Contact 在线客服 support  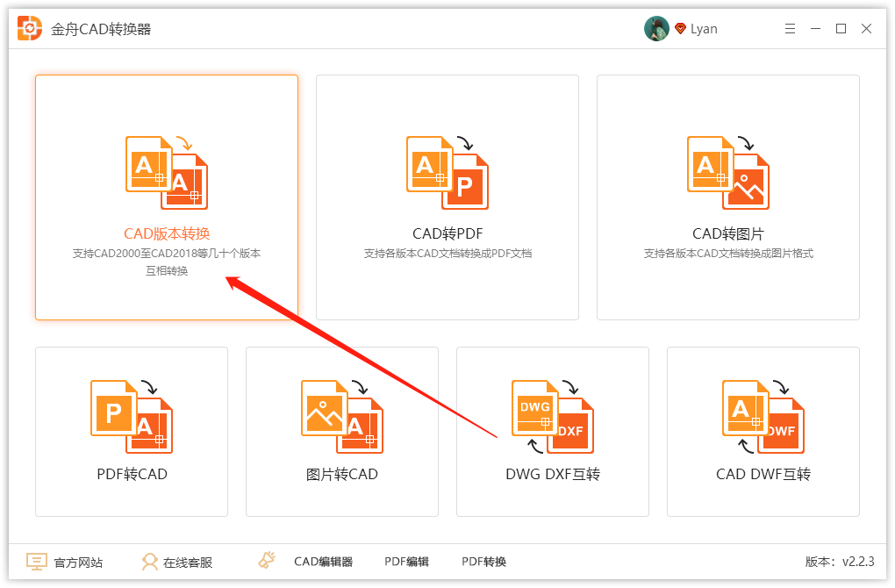tap(176, 562)
